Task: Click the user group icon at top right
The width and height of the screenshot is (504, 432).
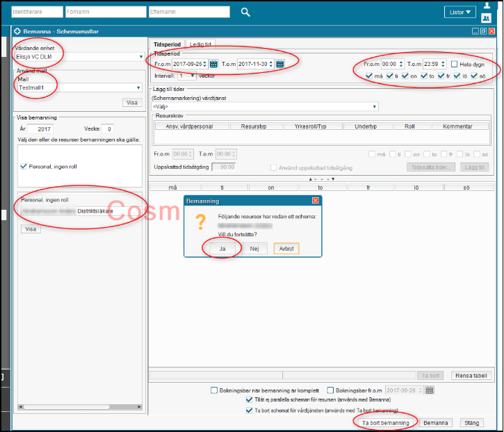Action: pos(487,17)
